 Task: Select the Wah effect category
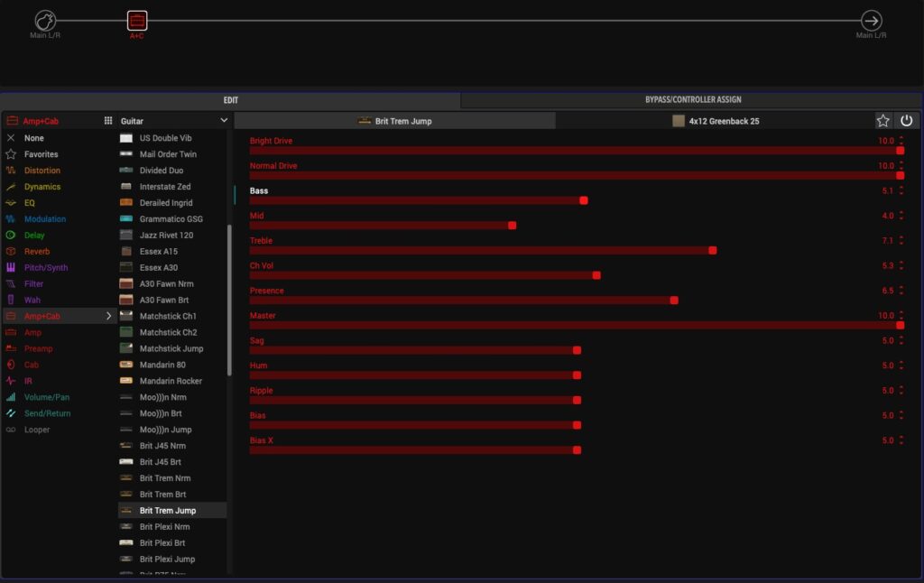point(32,301)
